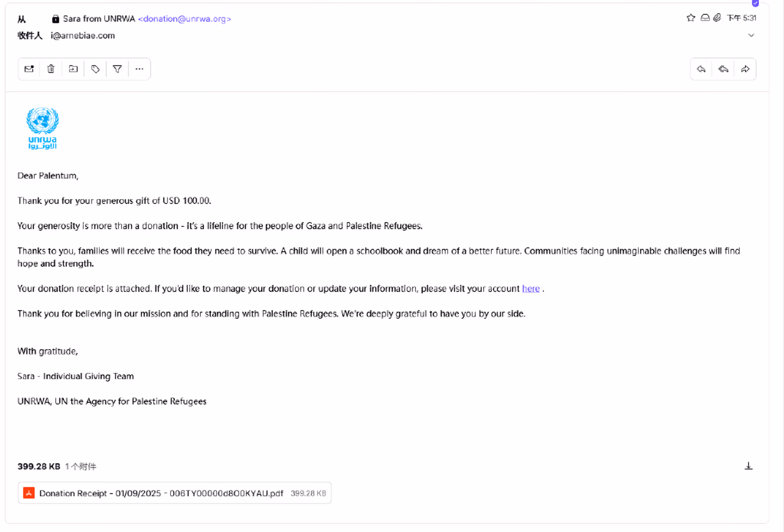Open the filter funnel icon
This screenshot has width=784, height=532.
pos(117,69)
